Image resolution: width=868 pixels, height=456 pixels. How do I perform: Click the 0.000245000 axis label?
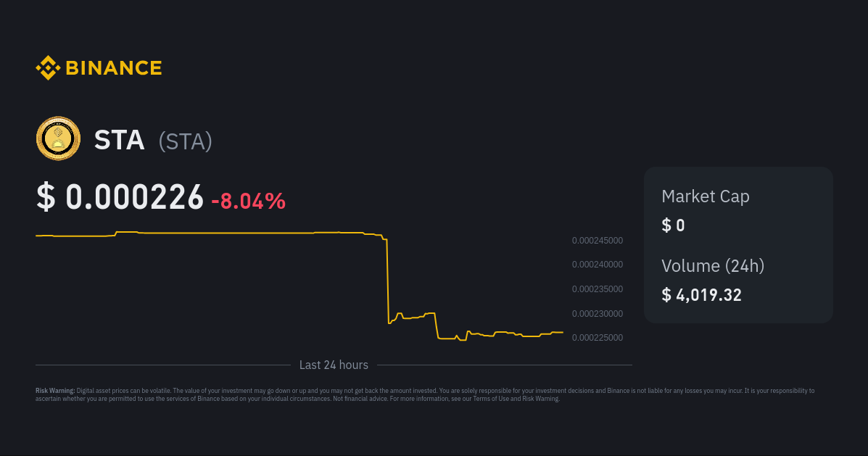coord(598,241)
